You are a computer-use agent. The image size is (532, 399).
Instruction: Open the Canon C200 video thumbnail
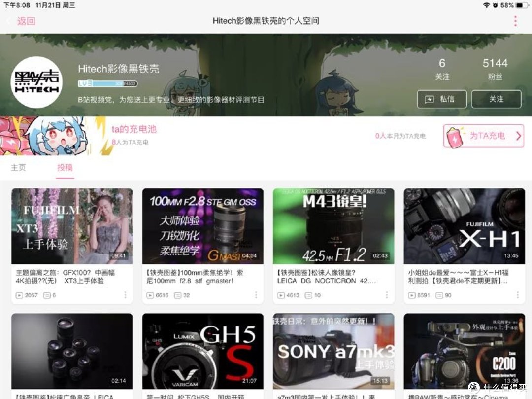(465, 351)
